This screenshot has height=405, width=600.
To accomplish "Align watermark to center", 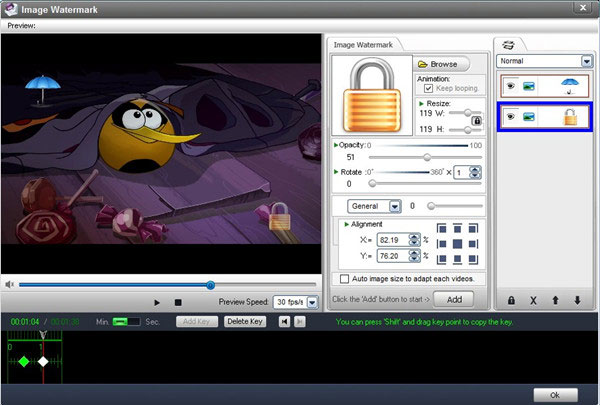I will click(x=457, y=244).
